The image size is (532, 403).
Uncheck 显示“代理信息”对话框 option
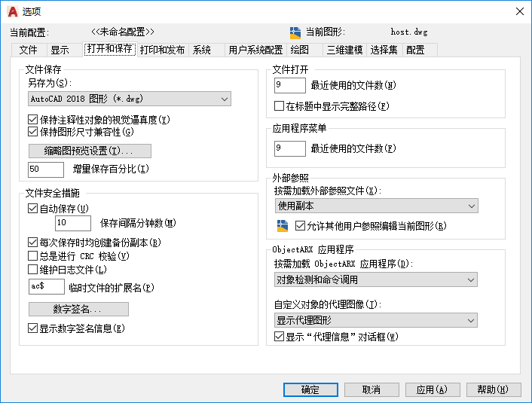coord(279,337)
